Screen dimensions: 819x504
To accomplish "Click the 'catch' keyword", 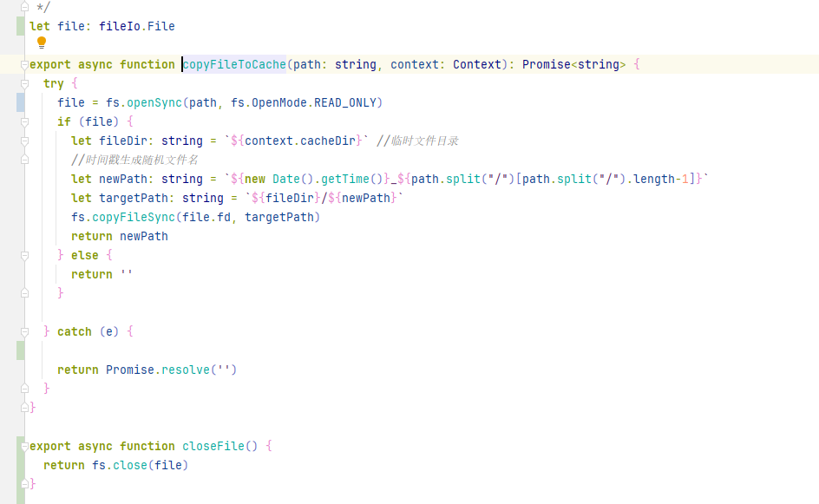I will 74,331.
